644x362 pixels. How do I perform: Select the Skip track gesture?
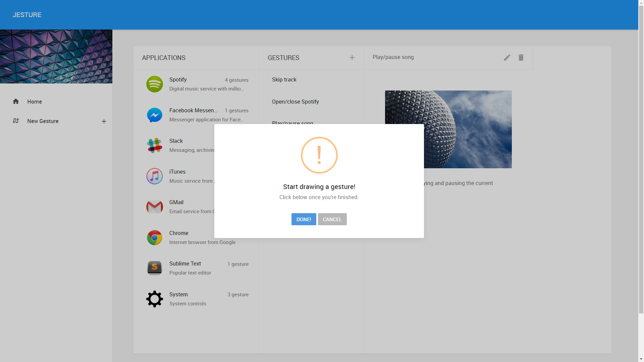(284, 79)
